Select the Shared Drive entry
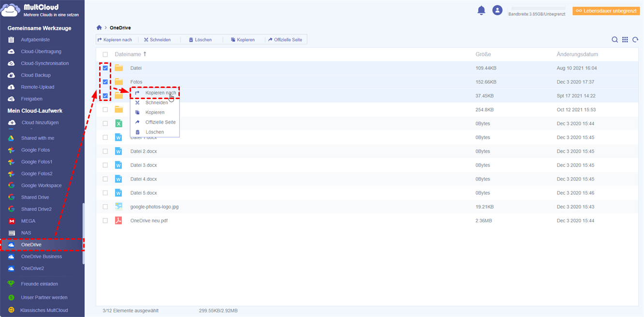 coord(35,197)
